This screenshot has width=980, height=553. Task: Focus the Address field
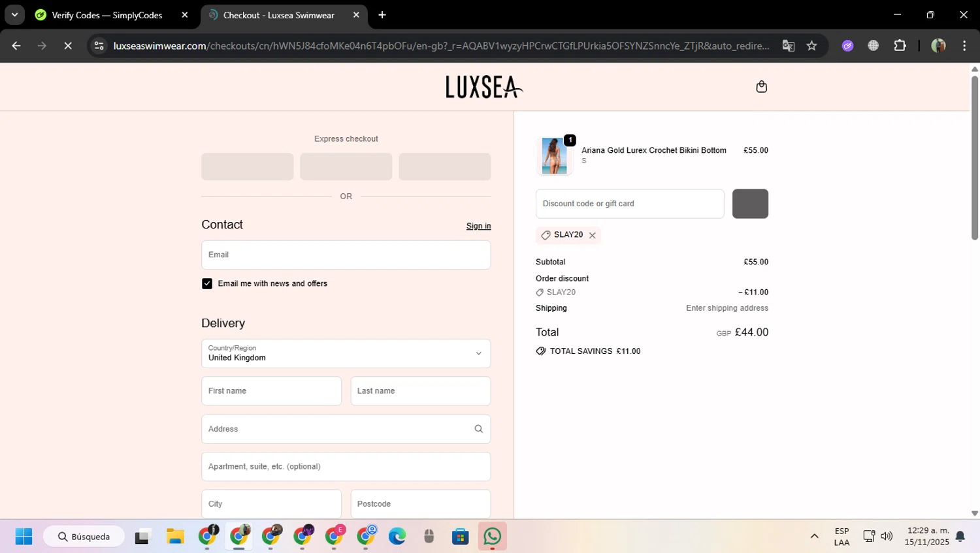(x=346, y=429)
